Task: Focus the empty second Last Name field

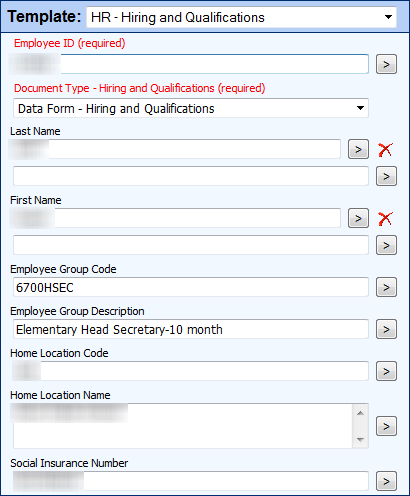Action: coord(191,176)
